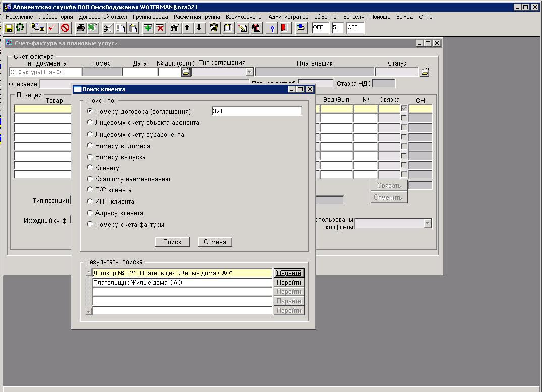Open the 'Взаимозачеты' menu
This screenshot has width=542, height=392.
coord(244,17)
